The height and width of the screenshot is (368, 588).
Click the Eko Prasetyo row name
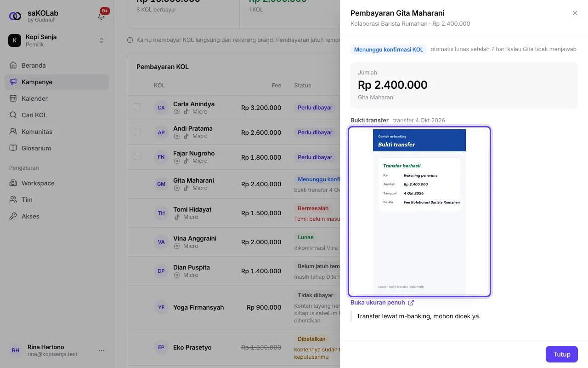coord(192,347)
